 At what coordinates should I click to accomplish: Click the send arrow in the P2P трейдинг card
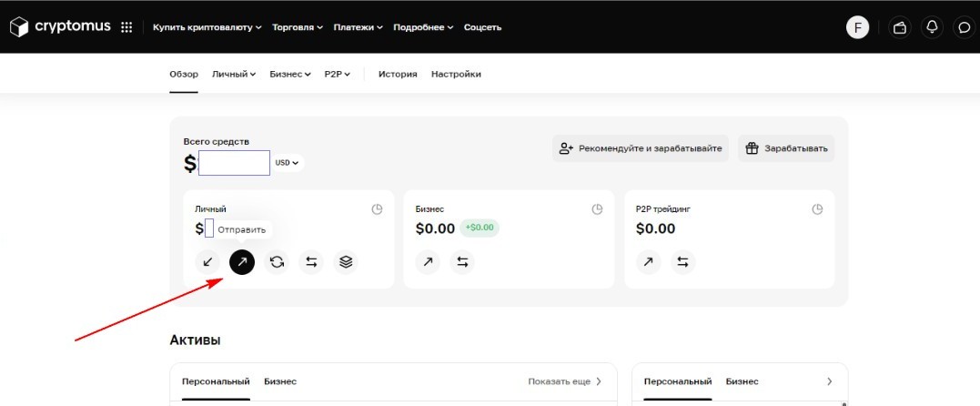648,262
